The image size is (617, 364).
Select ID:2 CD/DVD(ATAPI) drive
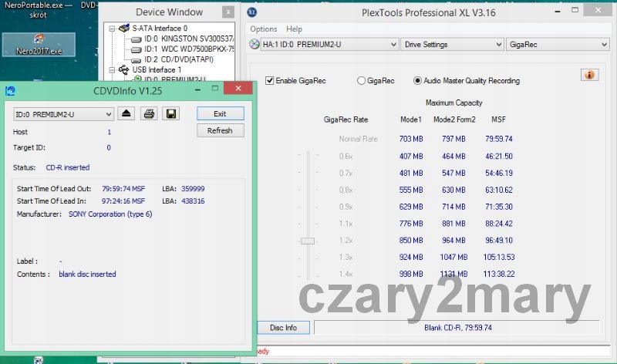point(179,59)
